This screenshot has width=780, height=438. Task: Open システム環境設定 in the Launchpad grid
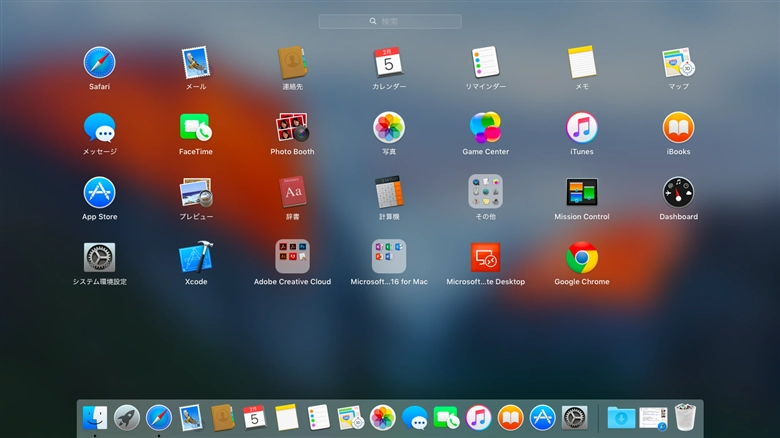click(x=99, y=258)
